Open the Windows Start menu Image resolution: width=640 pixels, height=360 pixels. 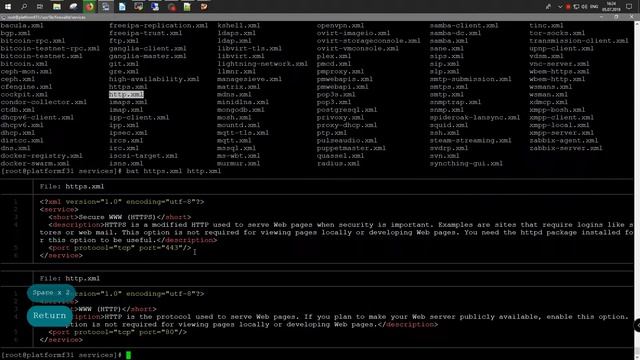(x=8, y=7)
